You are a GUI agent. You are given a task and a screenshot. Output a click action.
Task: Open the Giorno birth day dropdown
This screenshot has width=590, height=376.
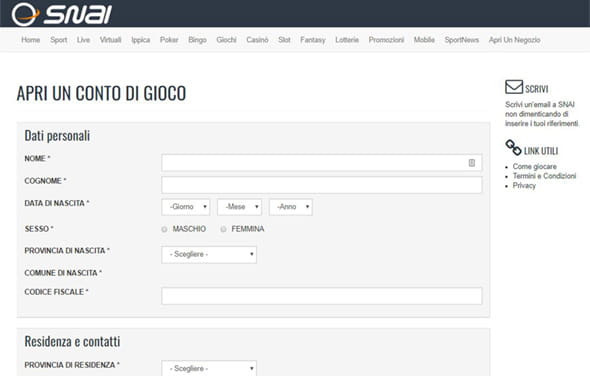tap(186, 207)
